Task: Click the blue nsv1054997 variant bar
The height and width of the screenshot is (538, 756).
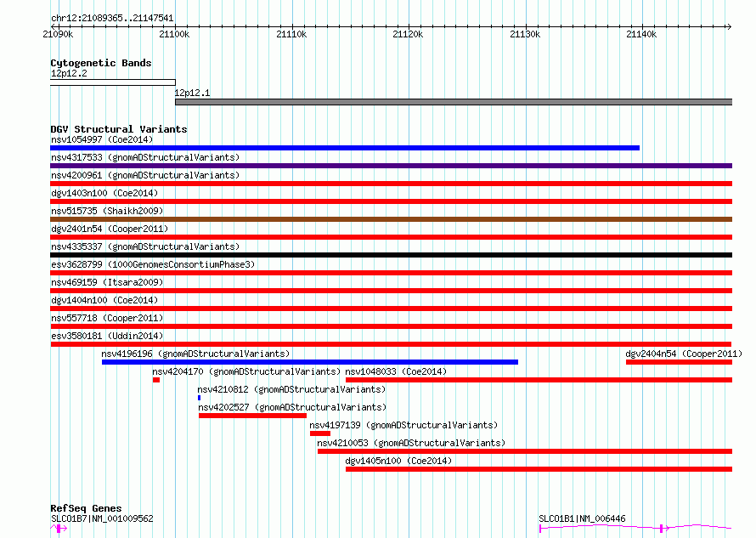Action: coord(345,148)
